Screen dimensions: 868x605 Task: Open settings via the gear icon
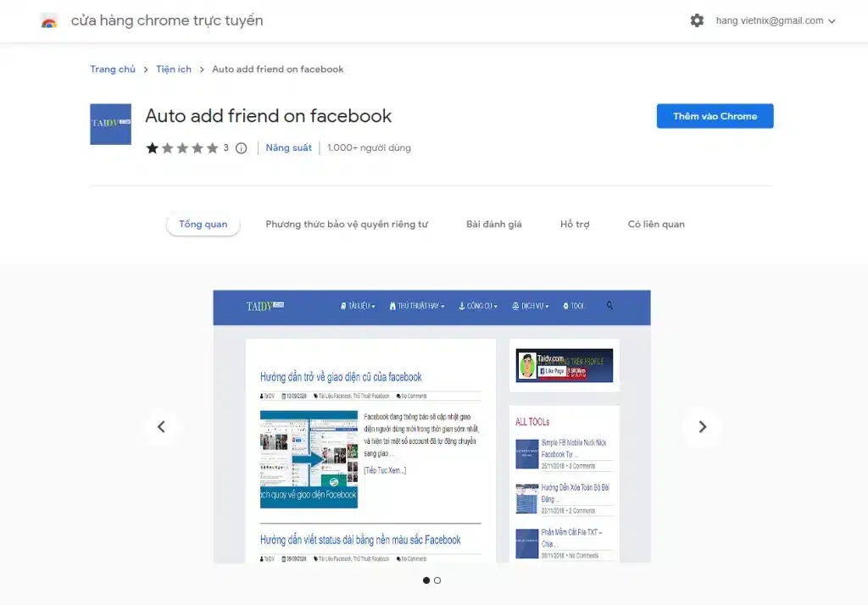(x=697, y=21)
